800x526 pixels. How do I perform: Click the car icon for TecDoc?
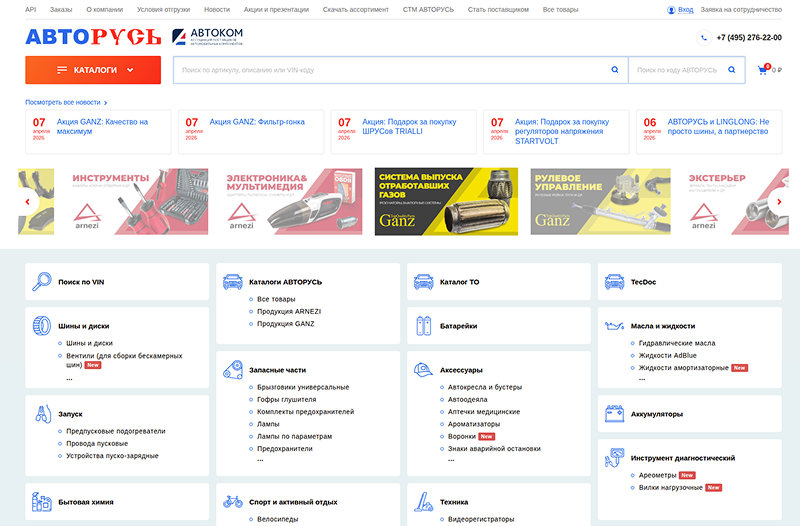614,282
